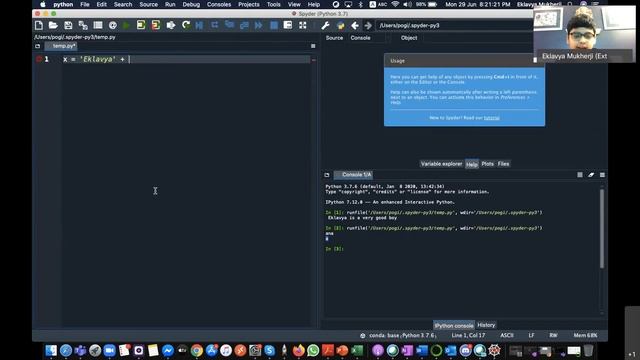Screen dimensions: 640x360
Task: Maximize the current pane icon
Action: [x=288, y=25]
